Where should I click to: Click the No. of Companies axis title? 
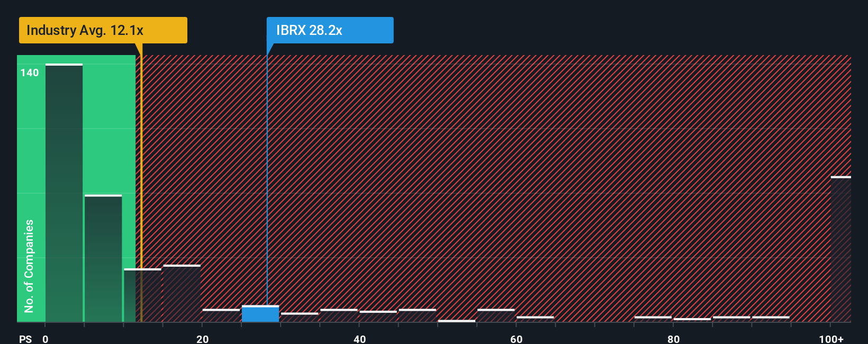(29, 266)
